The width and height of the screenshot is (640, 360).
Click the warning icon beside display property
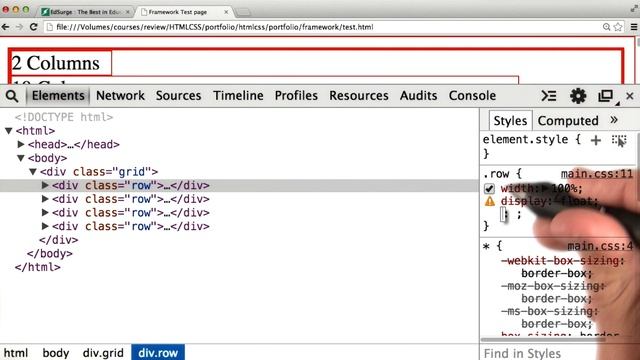click(489, 201)
